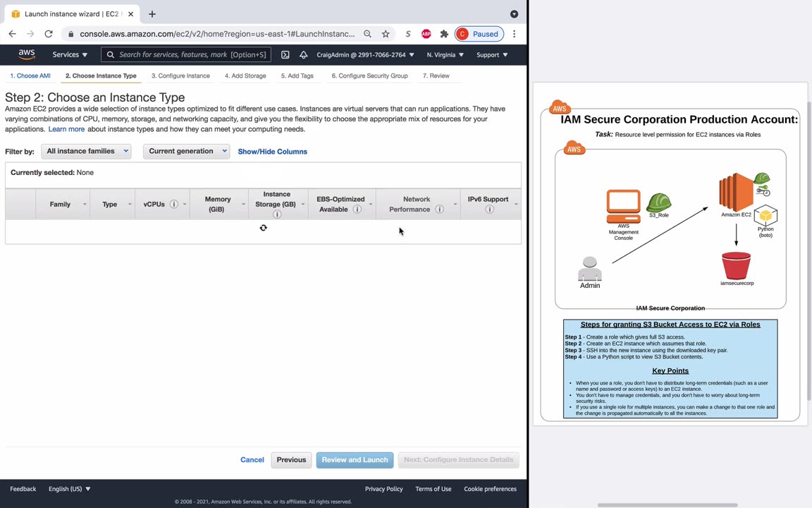This screenshot has width=812, height=508.
Task: Open the Feedback link in footer
Action: [23, 489]
